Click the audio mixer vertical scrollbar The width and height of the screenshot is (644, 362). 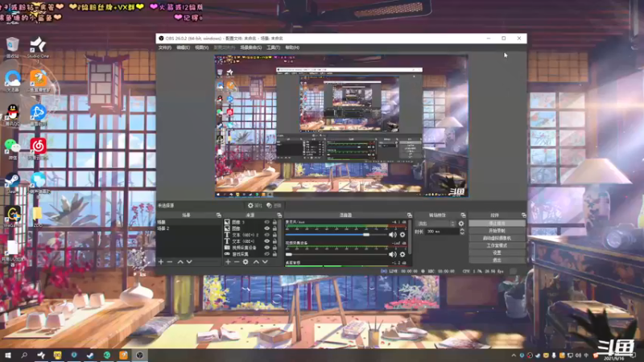(x=410, y=237)
